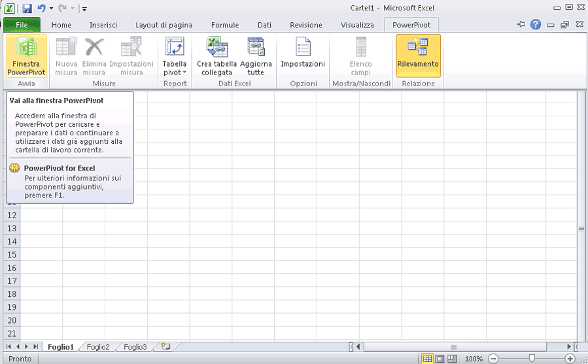Click the vertical scrollbar thumb
Screen dimensions: 588x364
pyautogui.click(x=581, y=229)
